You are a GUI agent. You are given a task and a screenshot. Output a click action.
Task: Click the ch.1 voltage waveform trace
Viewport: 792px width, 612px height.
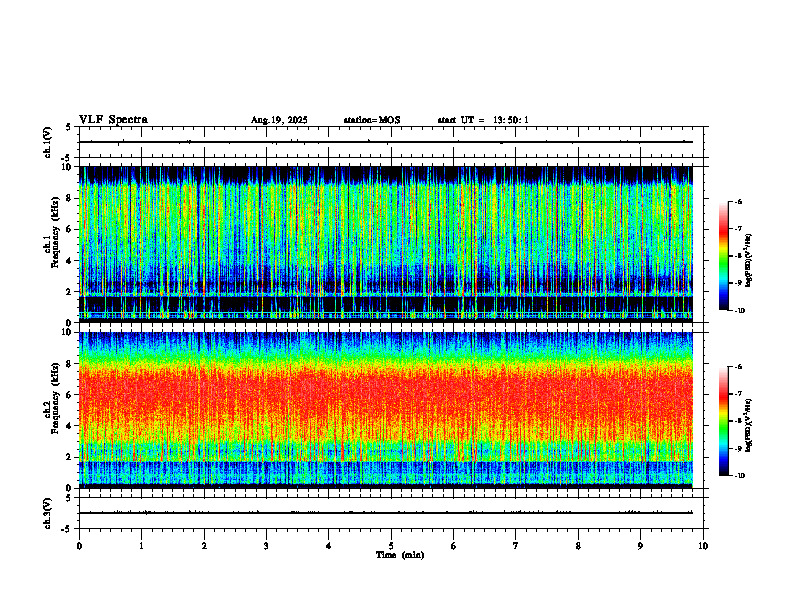click(x=385, y=142)
